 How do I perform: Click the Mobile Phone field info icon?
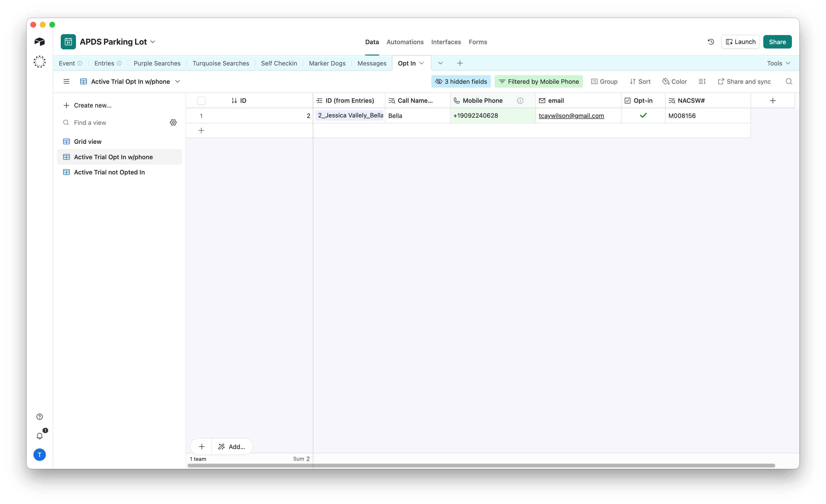(x=520, y=101)
